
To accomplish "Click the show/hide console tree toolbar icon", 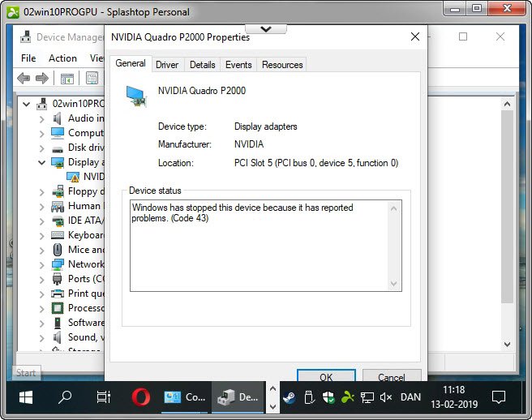I will (67, 79).
